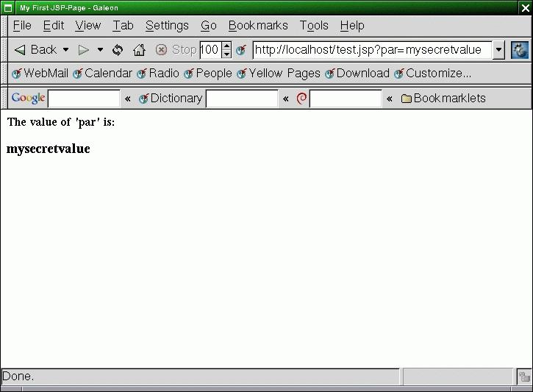Image resolution: width=533 pixels, height=392 pixels.
Task: Click the Debian swirl search icon
Action: click(x=301, y=99)
